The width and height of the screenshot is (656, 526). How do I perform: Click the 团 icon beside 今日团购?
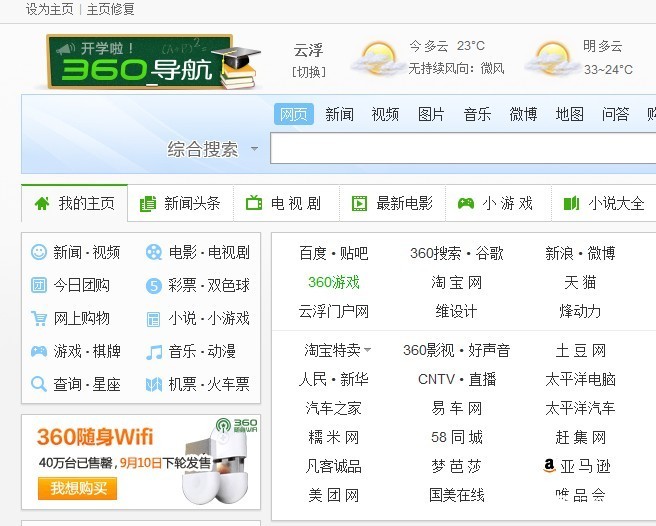[x=39, y=285]
